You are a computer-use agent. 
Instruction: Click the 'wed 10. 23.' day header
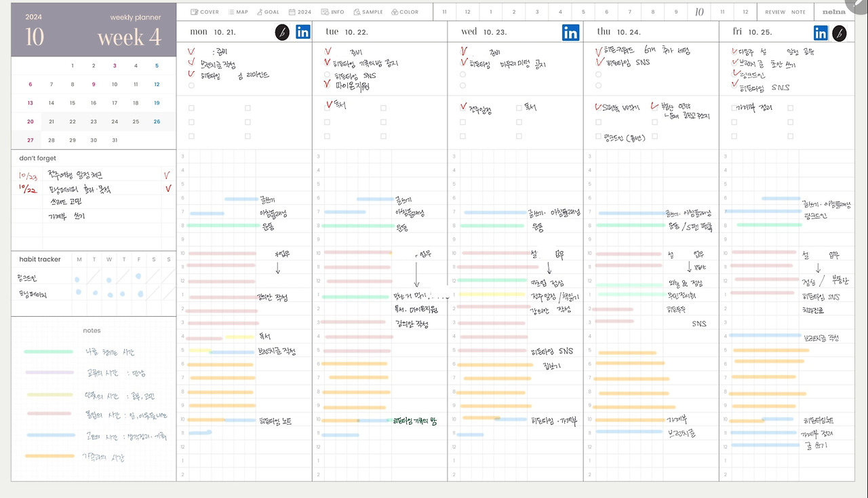pos(484,32)
